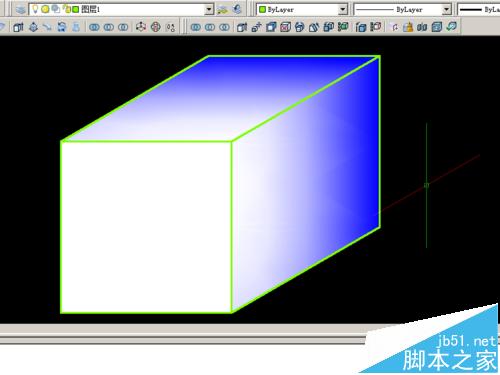This screenshot has width=500, height=375.
Task: Select the Imprint tool
Action: click(394, 27)
